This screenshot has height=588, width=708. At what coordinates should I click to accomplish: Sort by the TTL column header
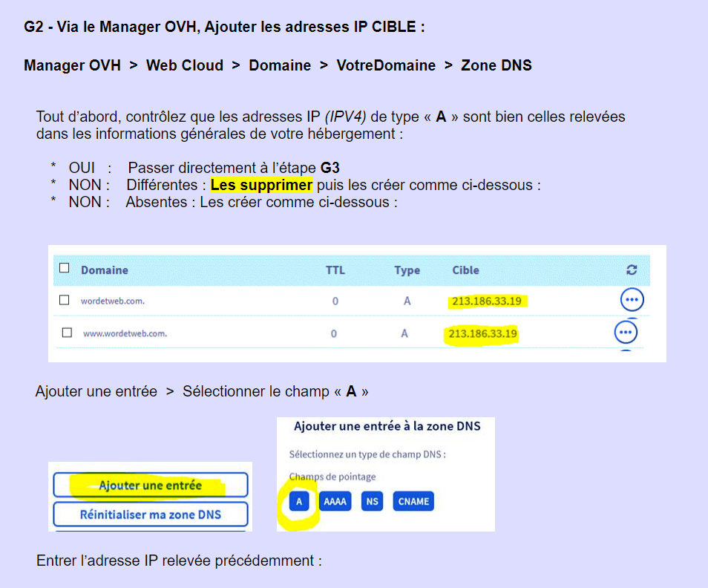[x=335, y=271]
